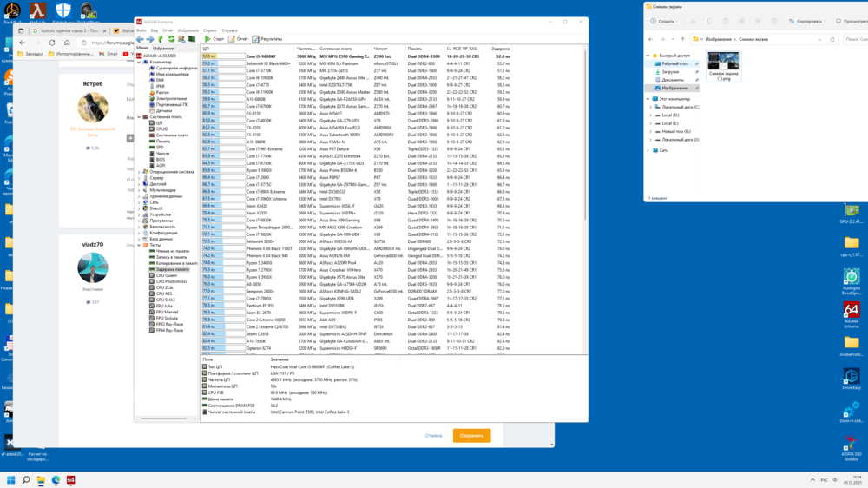Click the Refresh icon in Explorer address bar
This screenshot has width=868, height=488.
tap(832, 39)
